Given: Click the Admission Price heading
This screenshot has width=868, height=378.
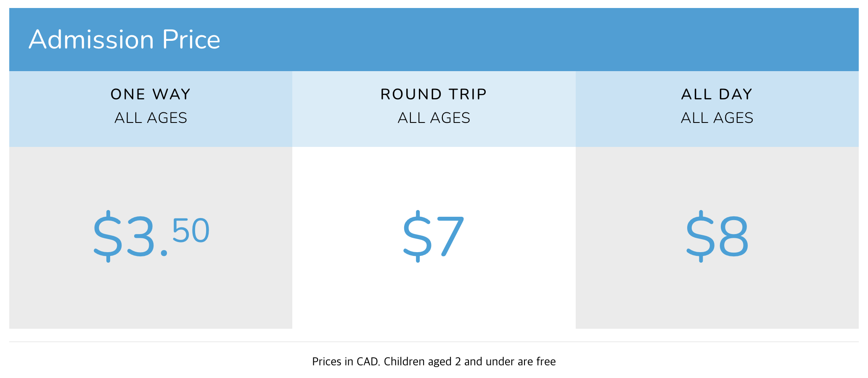Looking at the screenshot, I should tap(124, 40).
